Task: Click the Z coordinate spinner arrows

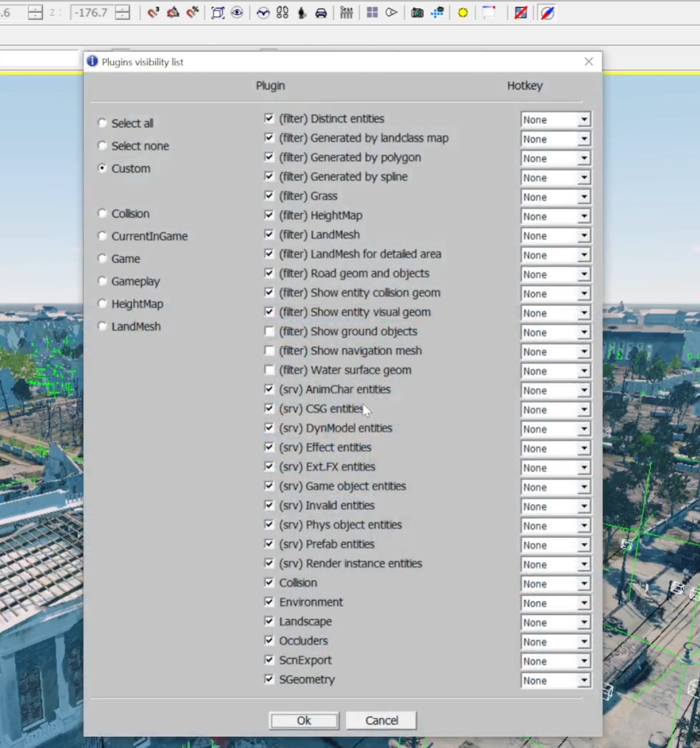Action: pyautogui.click(x=123, y=13)
